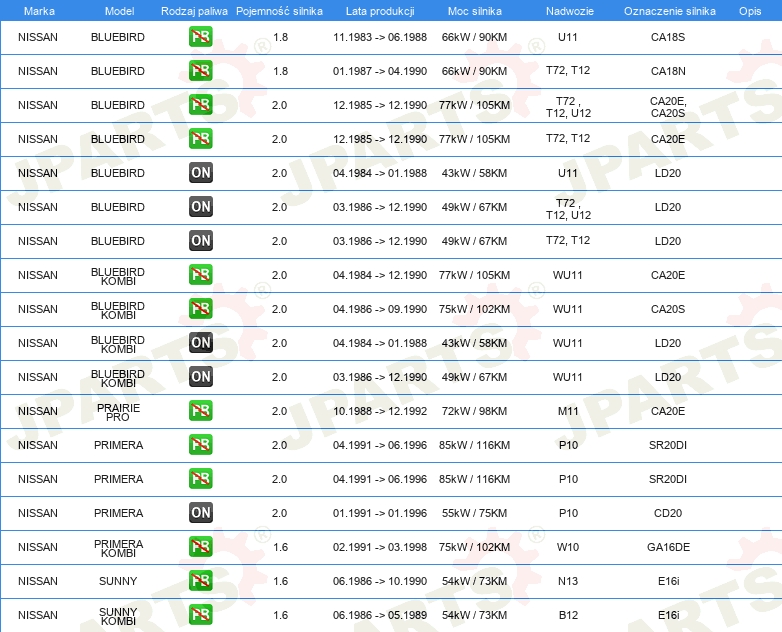The height and width of the screenshot is (632, 782).
Task: Select the engine code CA18S cell
Action: coord(668,37)
